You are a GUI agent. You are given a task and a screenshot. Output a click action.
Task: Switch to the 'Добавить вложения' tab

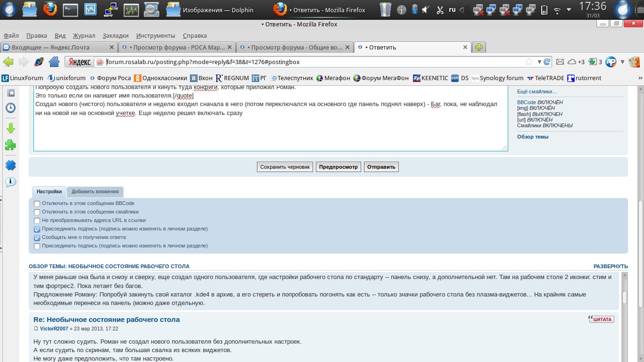click(x=95, y=192)
